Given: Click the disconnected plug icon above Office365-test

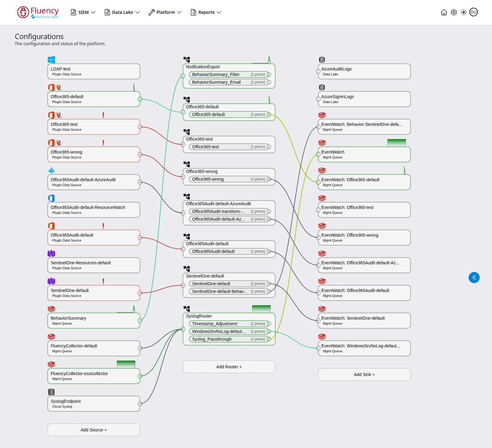Looking at the screenshot, I should pyautogui.click(x=59, y=115).
